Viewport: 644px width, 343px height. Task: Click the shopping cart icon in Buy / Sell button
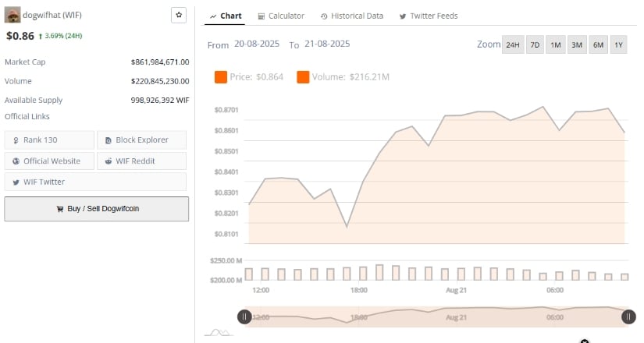pos(60,209)
